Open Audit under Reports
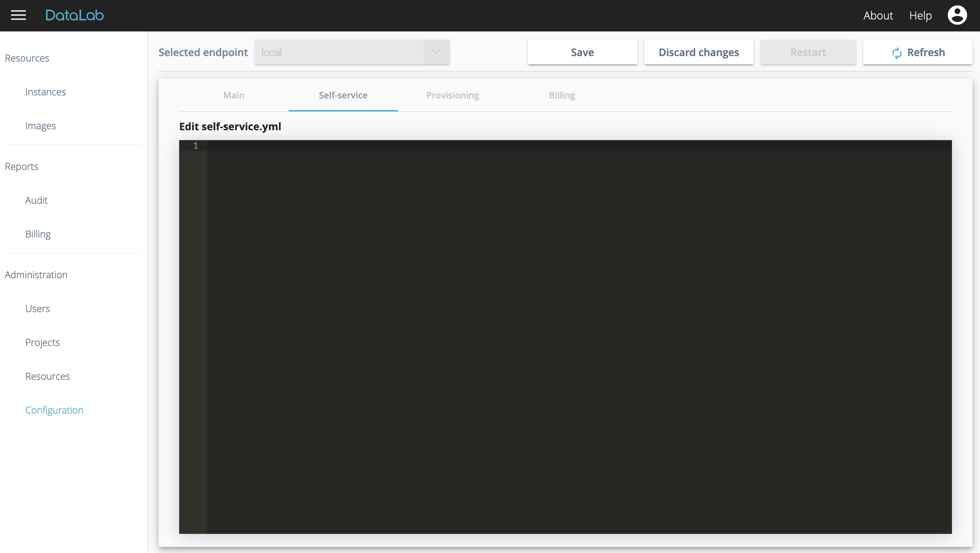Viewport: 980px width, 553px height. tap(36, 200)
